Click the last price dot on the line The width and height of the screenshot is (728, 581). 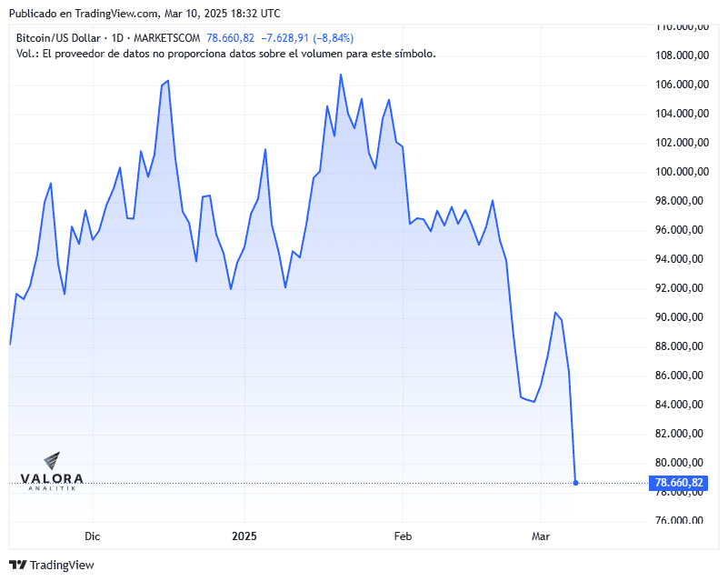(575, 483)
